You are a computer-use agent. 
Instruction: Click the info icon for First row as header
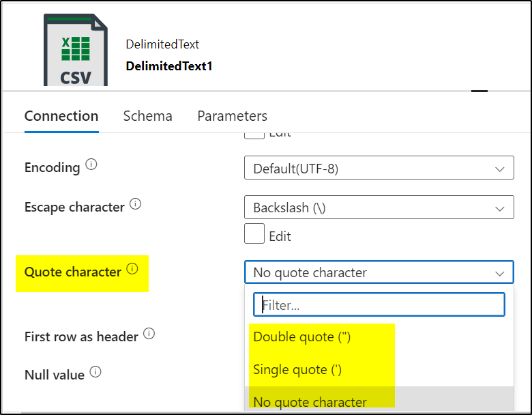point(149,334)
